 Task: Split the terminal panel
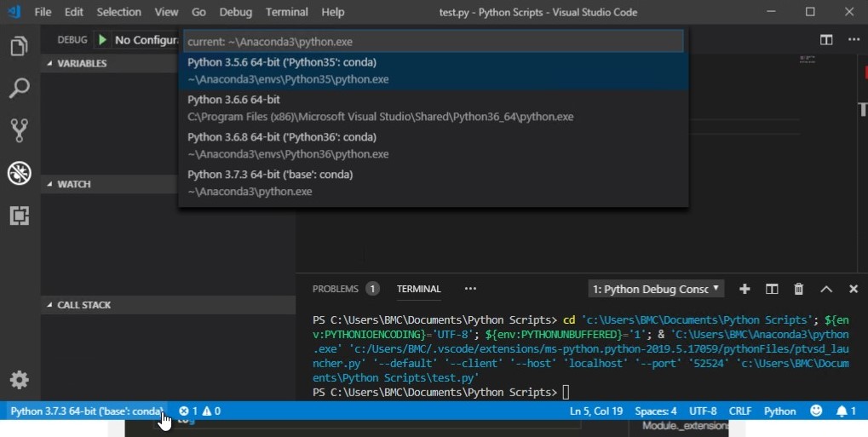coord(772,289)
